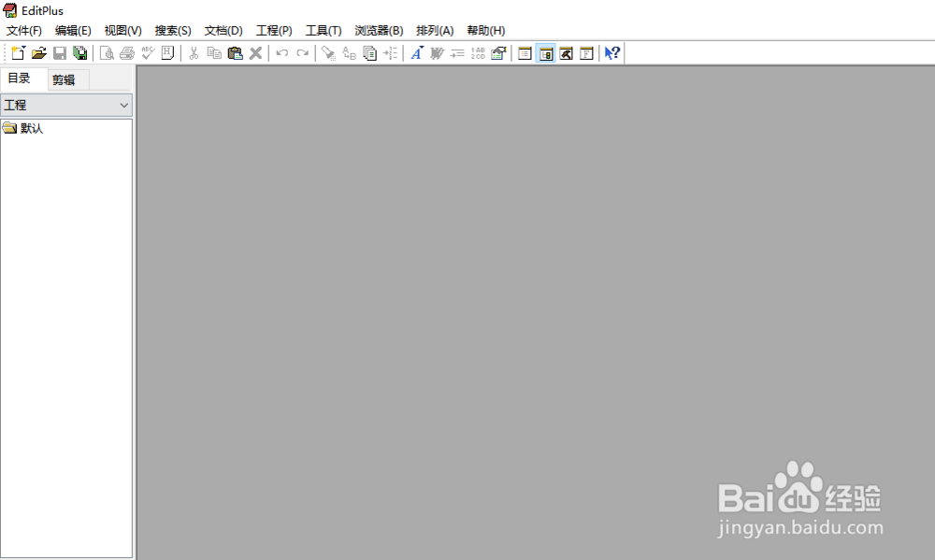Open Find in Files icon
This screenshot has height=560, width=935.
coord(369,53)
